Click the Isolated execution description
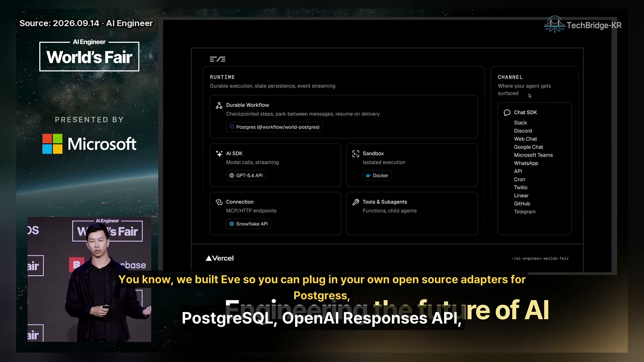Screen dimensions: 644x362 [x=384, y=162]
